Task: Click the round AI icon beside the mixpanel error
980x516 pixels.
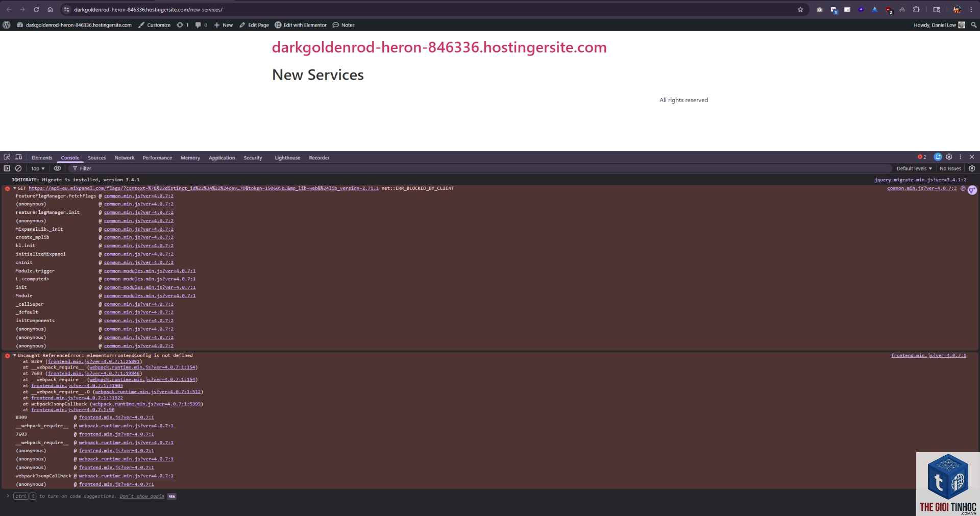Action: coord(972,190)
